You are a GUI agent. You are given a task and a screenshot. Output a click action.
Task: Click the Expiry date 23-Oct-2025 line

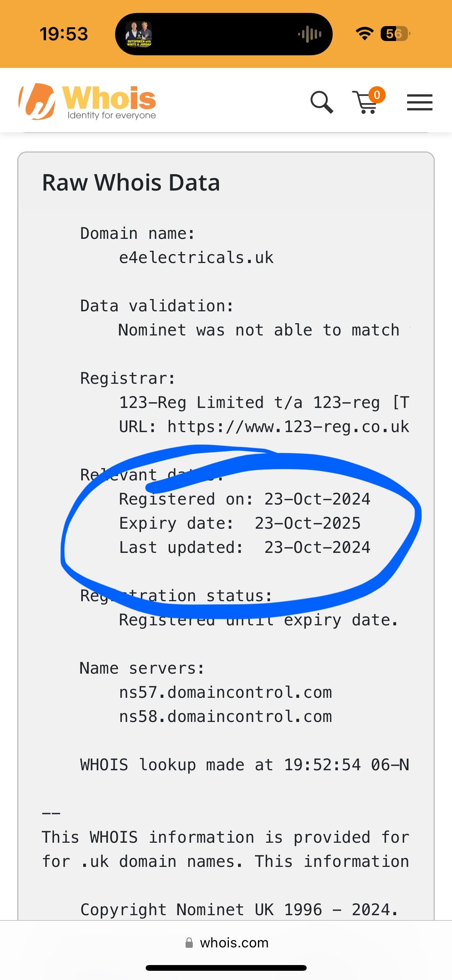[x=240, y=523]
